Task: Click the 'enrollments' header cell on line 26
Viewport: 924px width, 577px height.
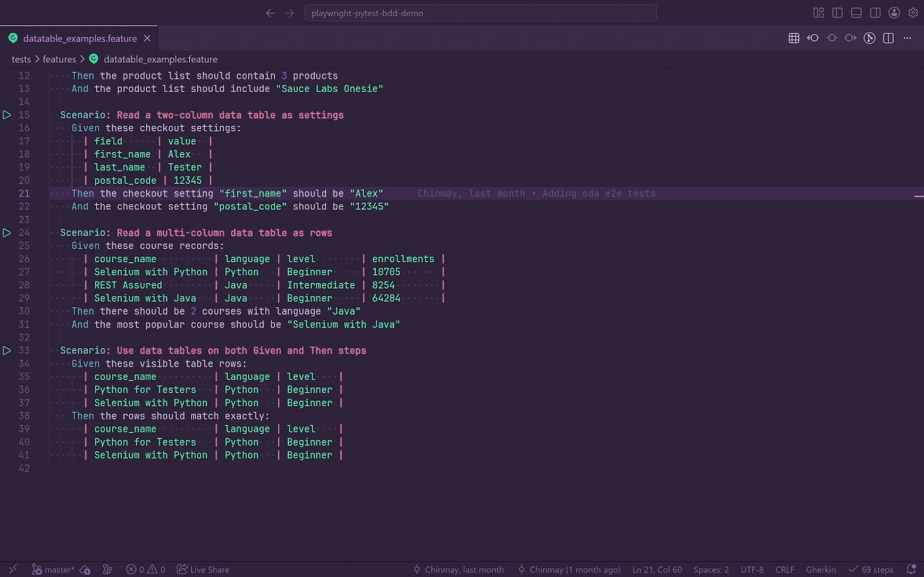Action: point(403,259)
